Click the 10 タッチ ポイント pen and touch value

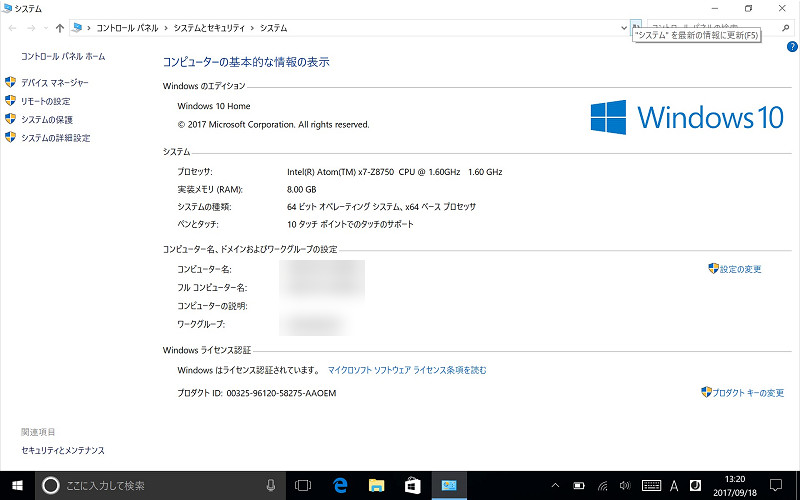tap(350, 224)
